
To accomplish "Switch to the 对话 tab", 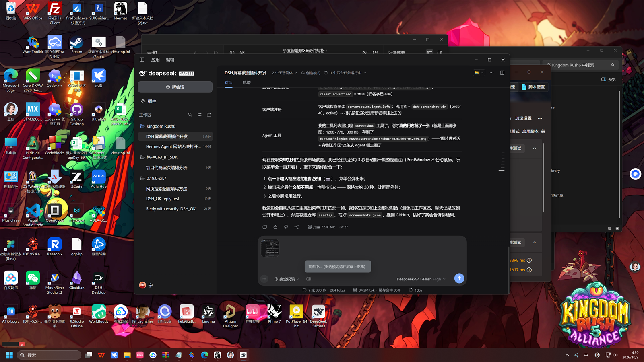I will [229, 82].
